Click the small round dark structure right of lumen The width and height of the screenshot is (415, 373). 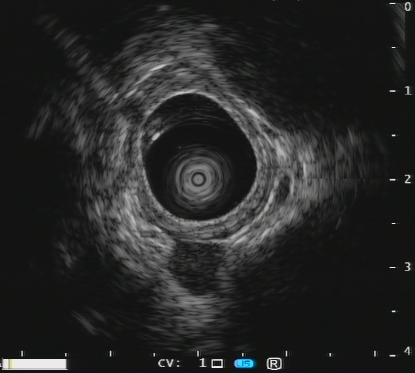[x=283, y=189]
